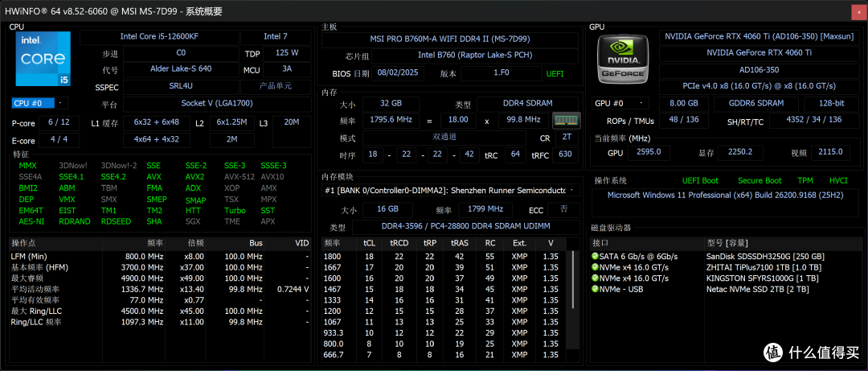Click the status check icon in the KINGSTON SFYRS1000G row
This screenshot has height=371, width=868.
click(x=595, y=278)
